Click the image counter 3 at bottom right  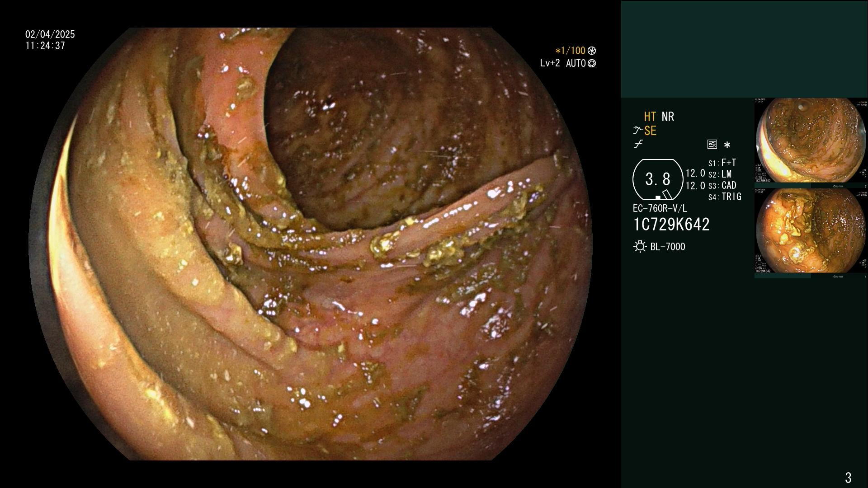[x=848, y=477]
